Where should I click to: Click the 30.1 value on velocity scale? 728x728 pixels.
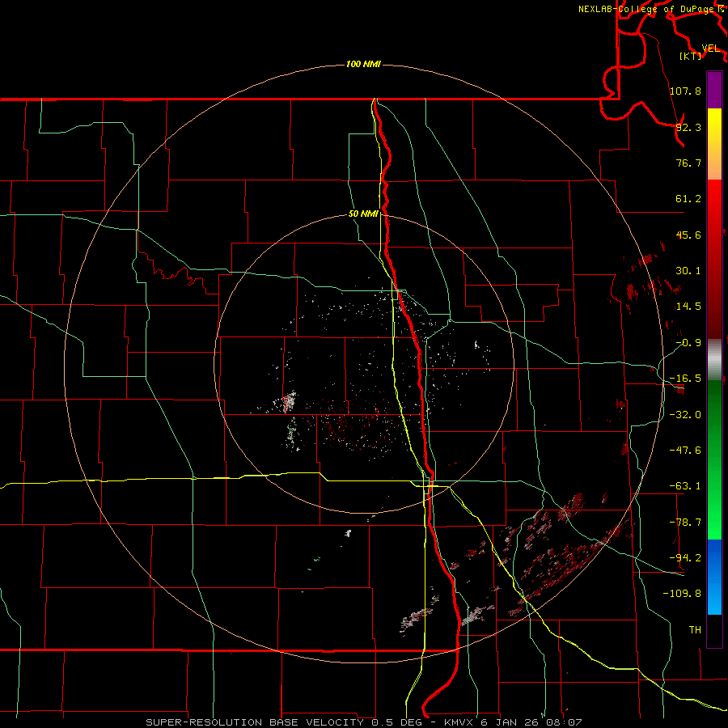point(688,271)
